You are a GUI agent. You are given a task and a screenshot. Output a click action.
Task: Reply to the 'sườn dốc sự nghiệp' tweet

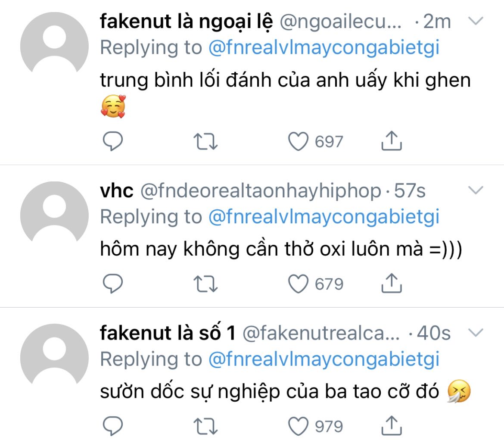pos(112,426)
